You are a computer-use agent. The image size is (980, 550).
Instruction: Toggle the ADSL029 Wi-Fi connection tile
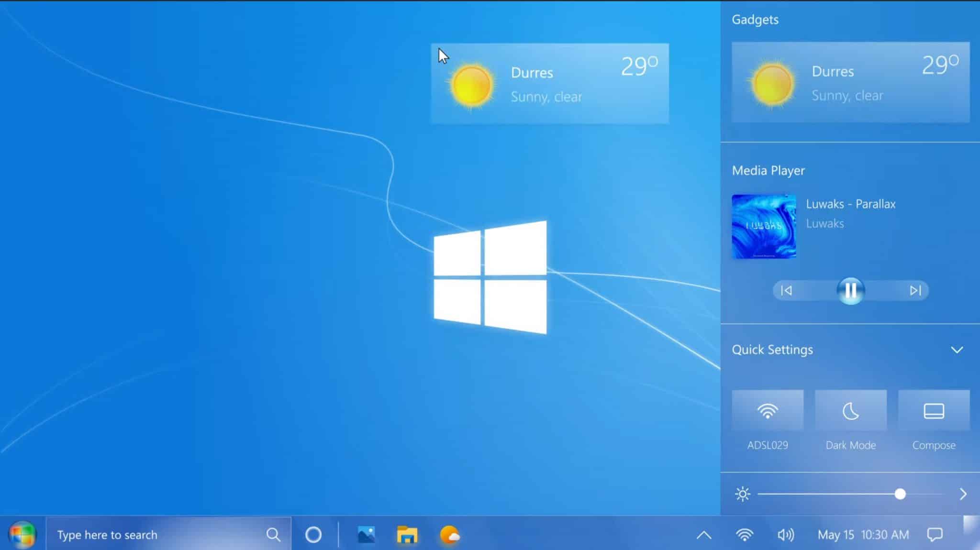(x=768, y=410)
